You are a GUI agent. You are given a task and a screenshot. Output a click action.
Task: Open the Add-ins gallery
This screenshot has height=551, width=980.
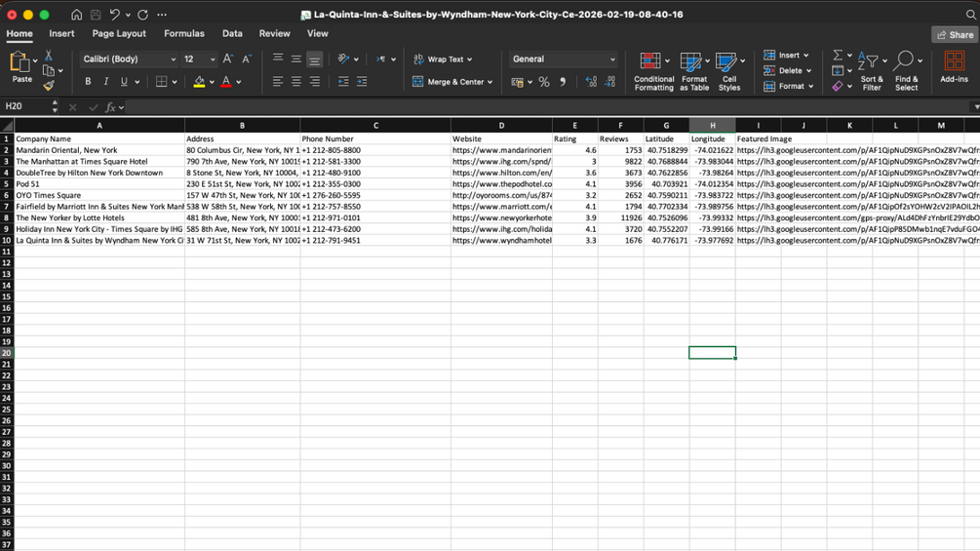[954, 67]
